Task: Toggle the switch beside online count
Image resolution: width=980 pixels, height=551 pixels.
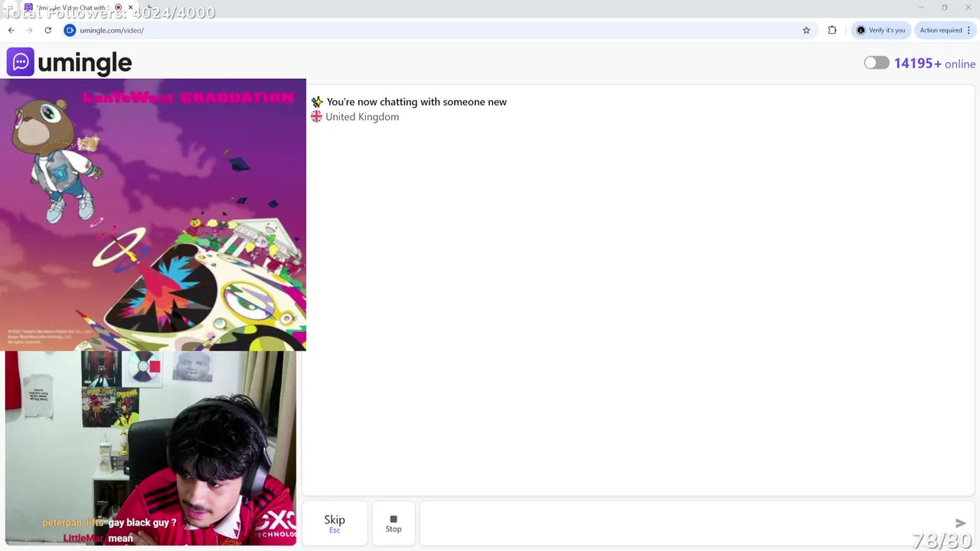Action: point(877,63)
